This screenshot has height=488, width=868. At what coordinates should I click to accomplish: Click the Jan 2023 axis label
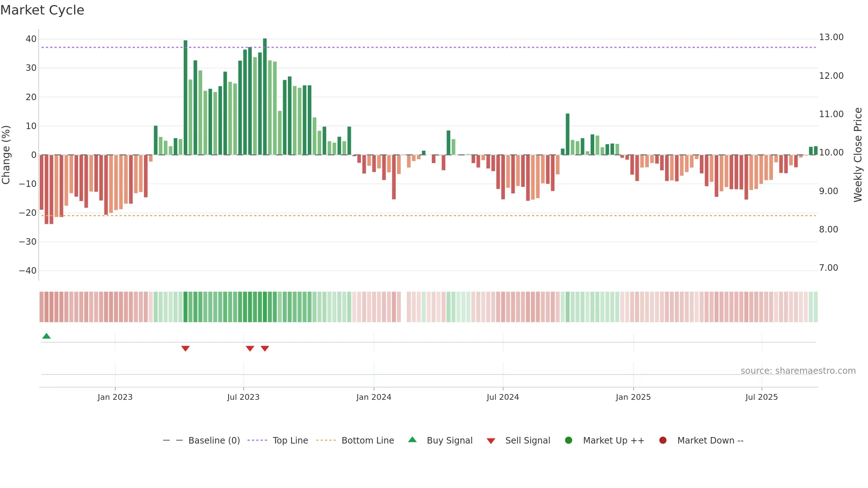coord(115,397)
